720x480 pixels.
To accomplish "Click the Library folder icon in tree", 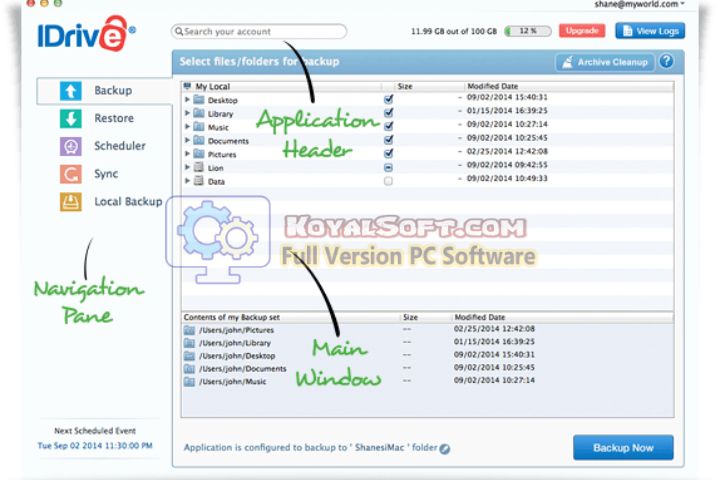I will click(x=198, y=113).
